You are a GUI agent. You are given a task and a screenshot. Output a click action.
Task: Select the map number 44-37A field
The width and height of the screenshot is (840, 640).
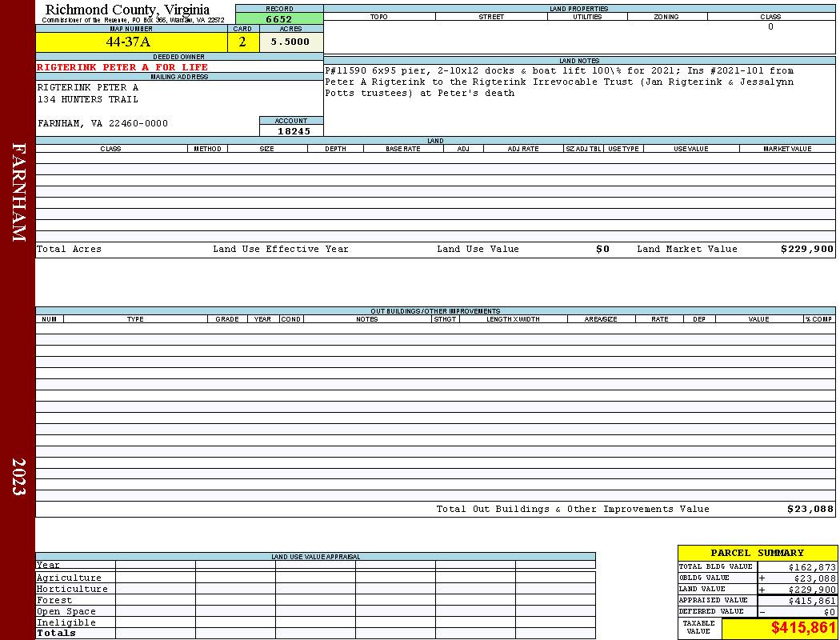(131, 42)
